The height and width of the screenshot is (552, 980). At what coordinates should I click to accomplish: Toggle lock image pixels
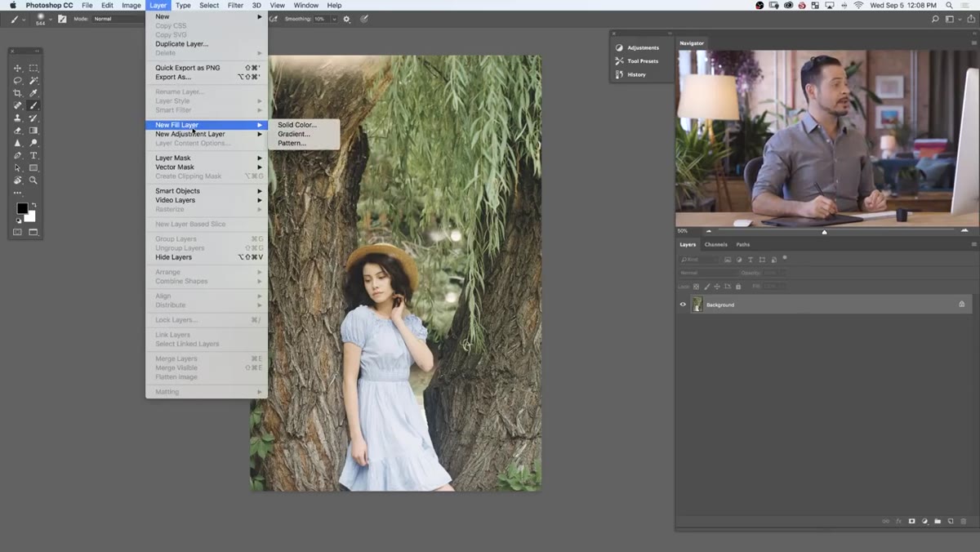[707, 287]
